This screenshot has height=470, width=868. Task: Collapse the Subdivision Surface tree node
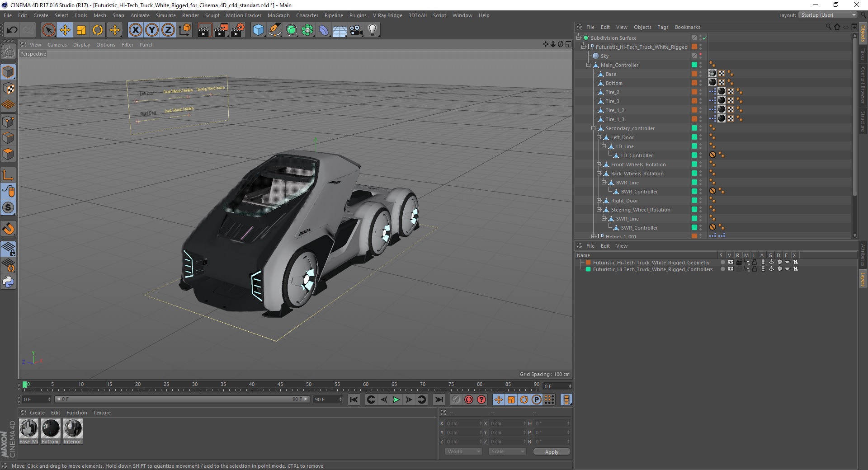[579, 38]
